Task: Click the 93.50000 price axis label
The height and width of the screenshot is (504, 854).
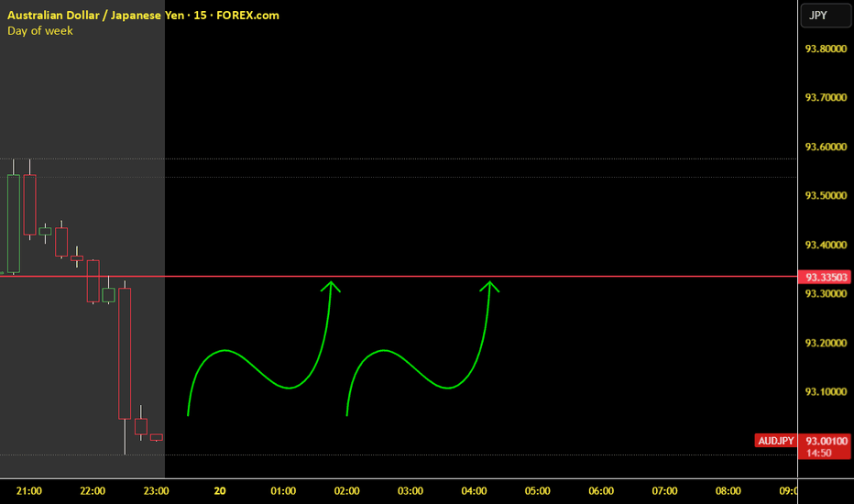Action: (826, 195)
